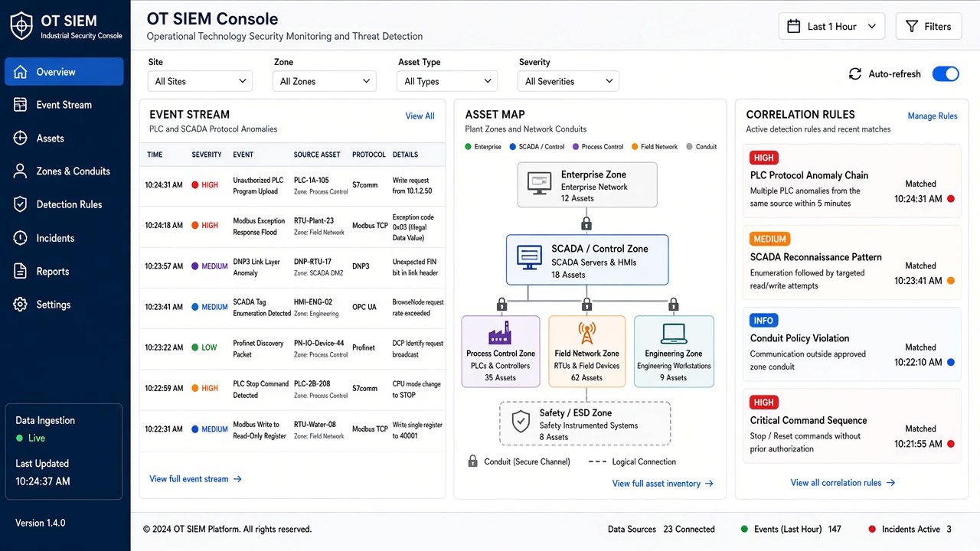Open Detection Rules in the sidebar
The image size is (980, 551).
pyautogui.click(x=64, y=204)
